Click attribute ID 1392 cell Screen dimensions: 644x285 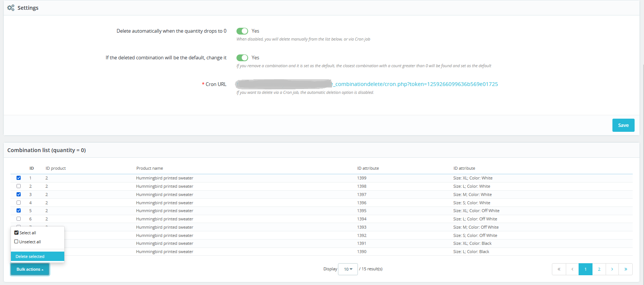coord(362,235)
